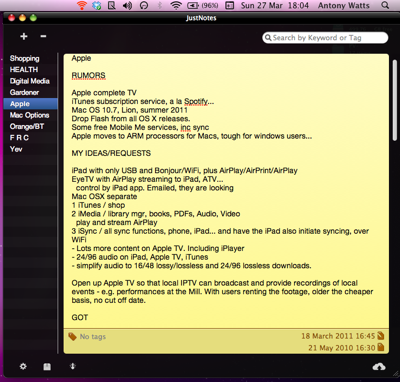
Task: Click the document search icon in the menu bar
Action: 112,5
